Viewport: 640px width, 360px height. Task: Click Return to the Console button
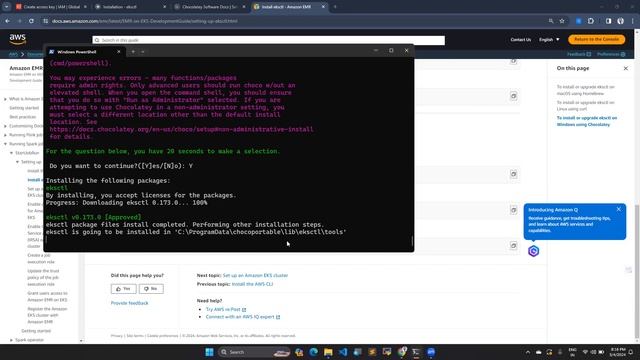(x=596, y=39)
